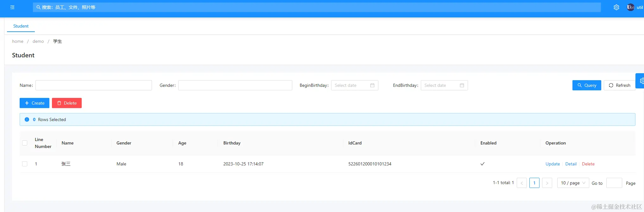Go to home breadcrumb
This screenshot has height=212, width=644.
[18, 41]
